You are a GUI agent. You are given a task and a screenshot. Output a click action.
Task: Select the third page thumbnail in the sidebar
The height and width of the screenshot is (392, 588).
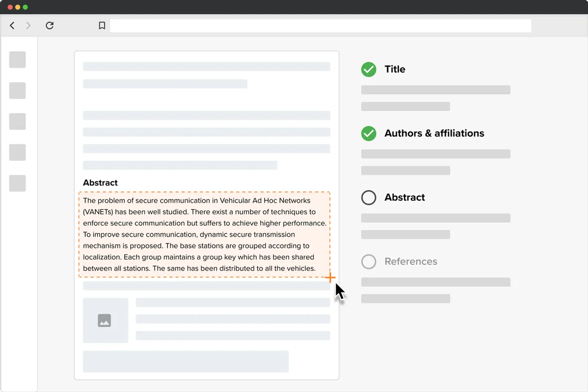(17, 121)
